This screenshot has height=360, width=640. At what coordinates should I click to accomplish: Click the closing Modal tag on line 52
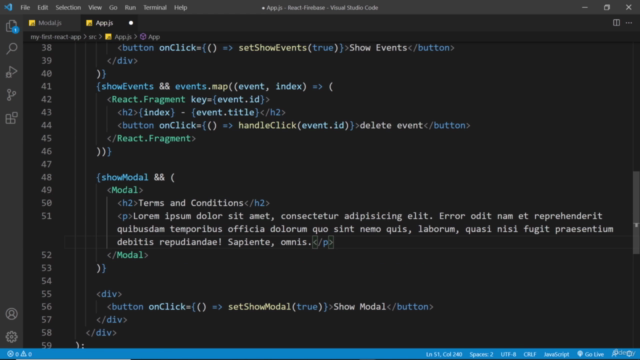(x=127, y=255)
